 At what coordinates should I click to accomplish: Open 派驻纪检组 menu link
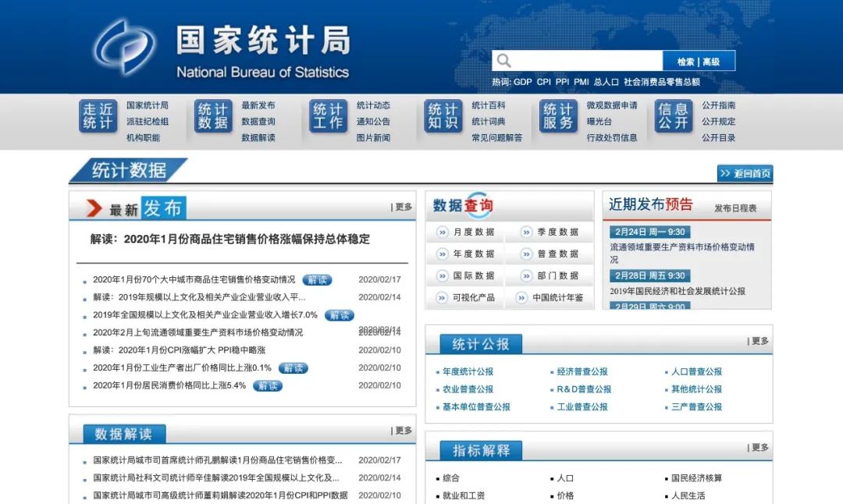click(x=148, y=122)
